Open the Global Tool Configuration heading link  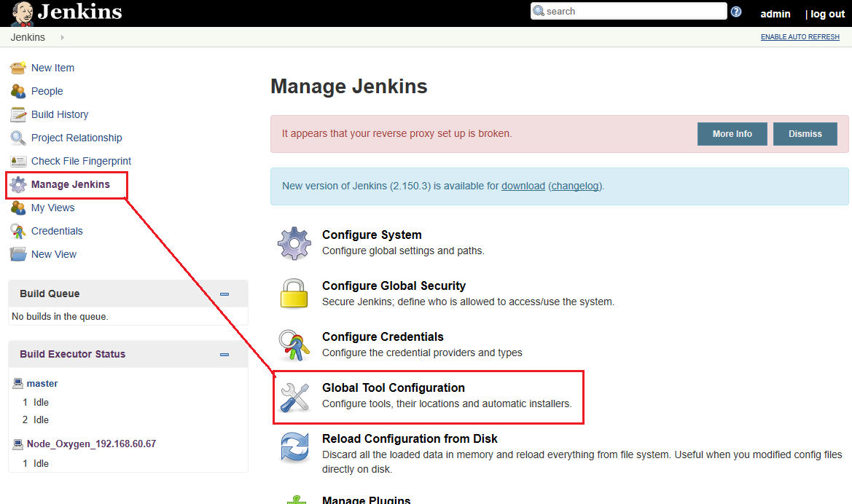click(394, 388)
